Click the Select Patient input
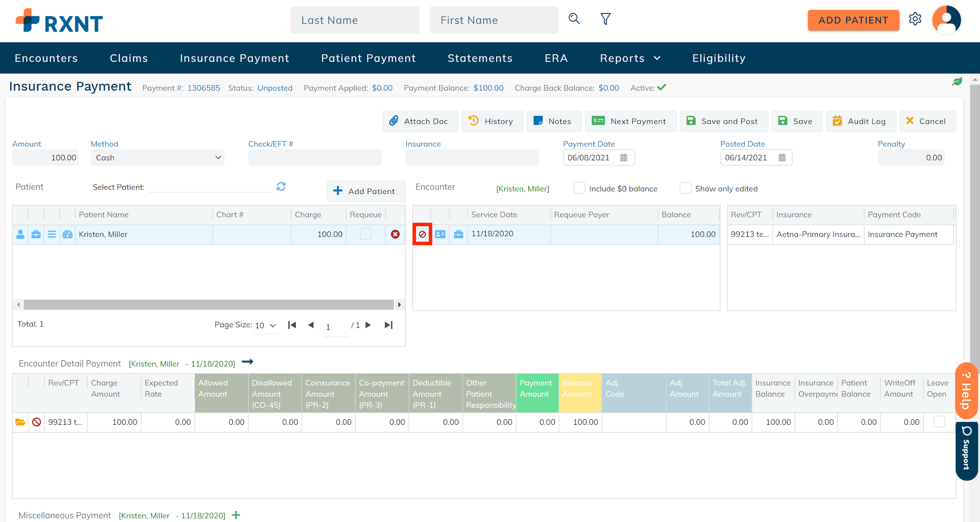This screenshot has height=522, width=980. click(211, 187)
